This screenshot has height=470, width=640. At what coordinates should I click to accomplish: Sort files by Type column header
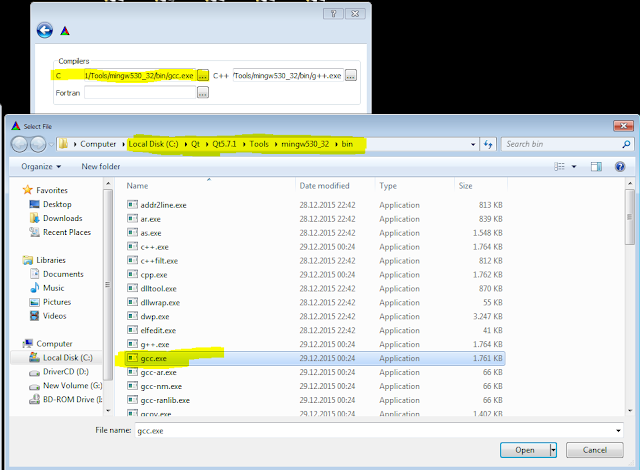click(414, 186)
